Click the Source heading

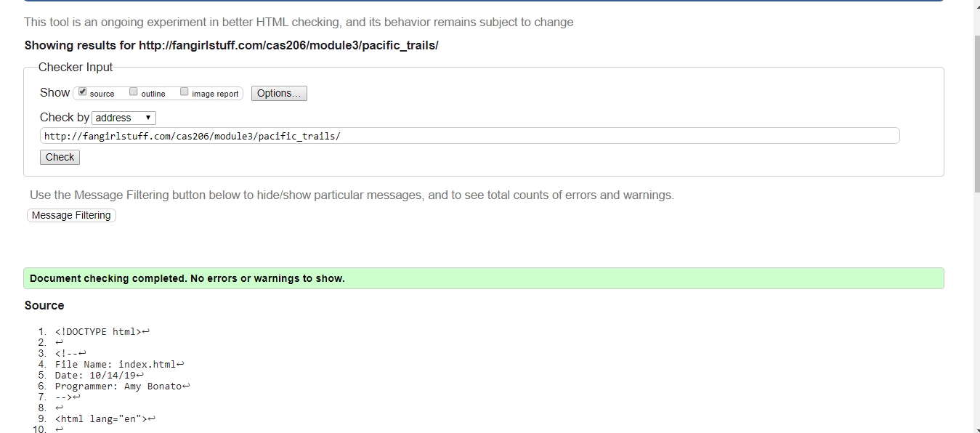pos(44,305)
